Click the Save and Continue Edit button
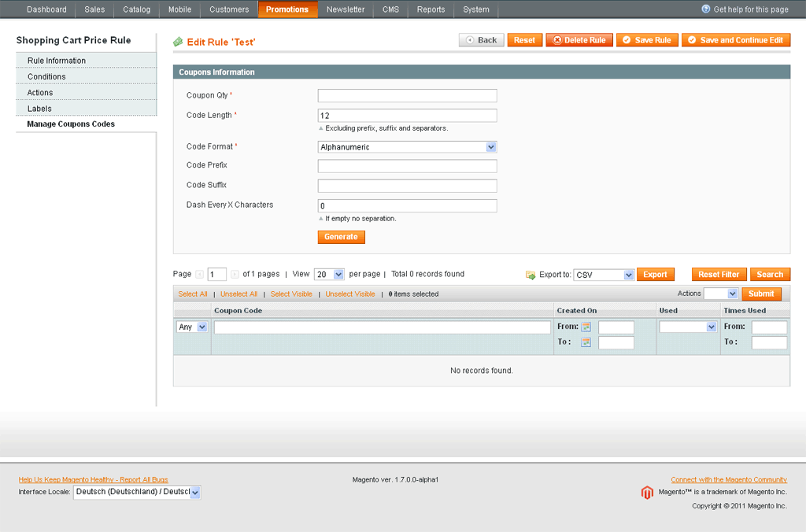Viewport: 806px width, 532px height. pyautogui.click(x=736, y=40)
